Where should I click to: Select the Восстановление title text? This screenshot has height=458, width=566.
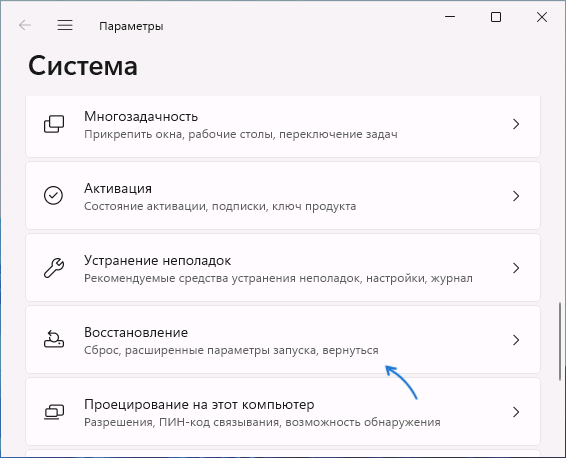click(136, 332)
